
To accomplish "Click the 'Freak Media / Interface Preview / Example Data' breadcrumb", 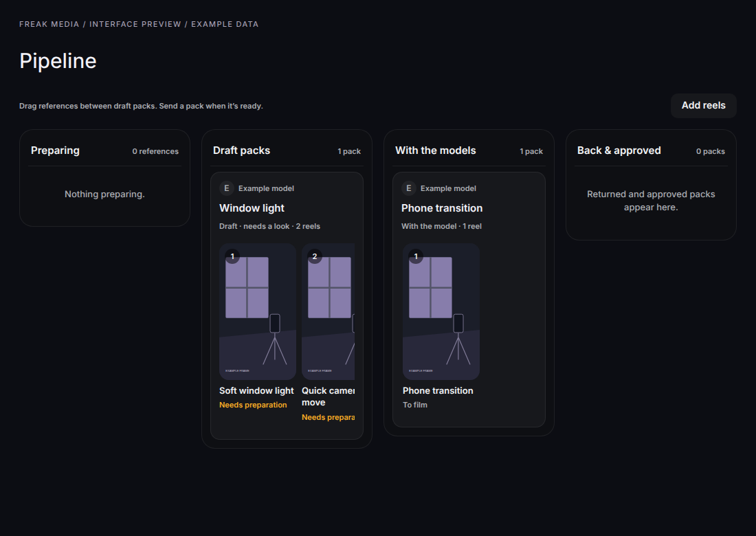I will pyautogui.click(x=139, y=24).
